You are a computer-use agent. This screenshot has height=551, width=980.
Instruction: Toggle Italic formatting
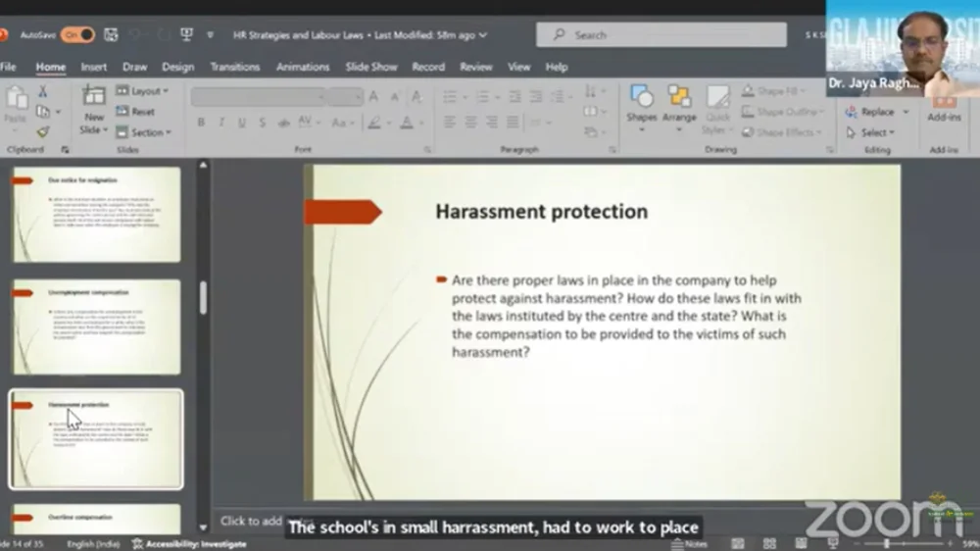tap(221, 123)
